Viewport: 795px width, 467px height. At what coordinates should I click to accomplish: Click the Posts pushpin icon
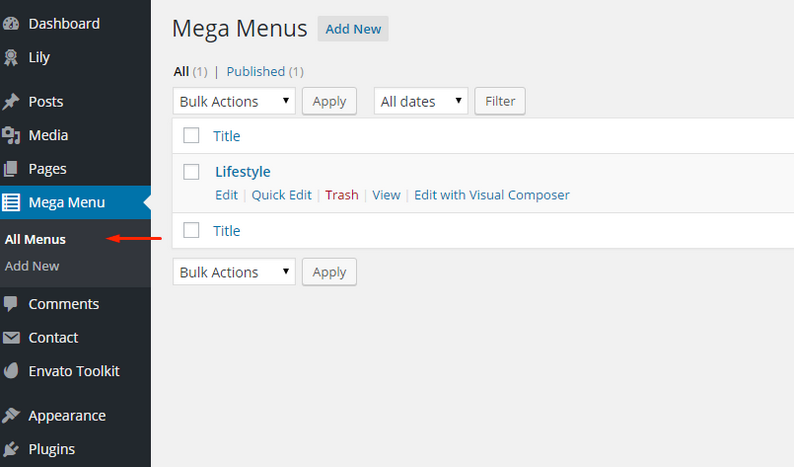click(11, 101)
